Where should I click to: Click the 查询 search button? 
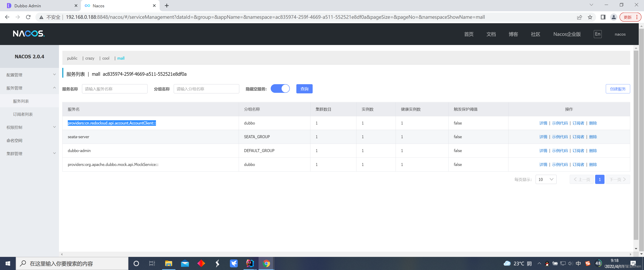click(x=304, y=89)
